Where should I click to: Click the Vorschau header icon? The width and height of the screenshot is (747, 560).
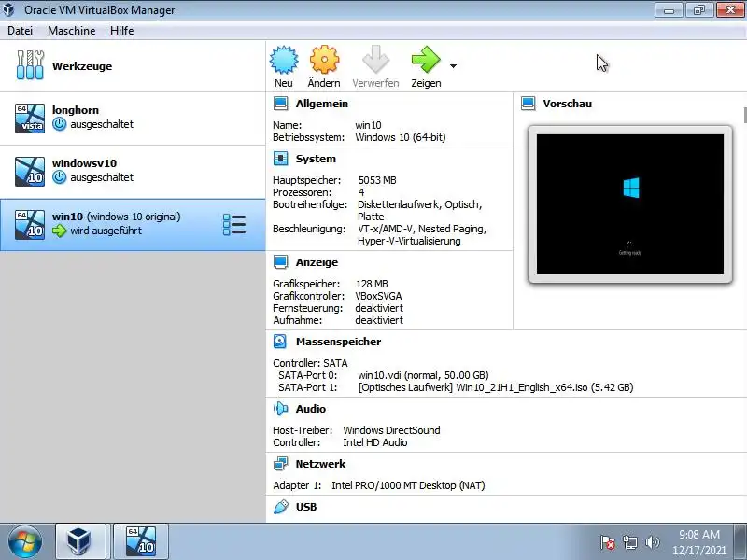(x=528, y=104)
